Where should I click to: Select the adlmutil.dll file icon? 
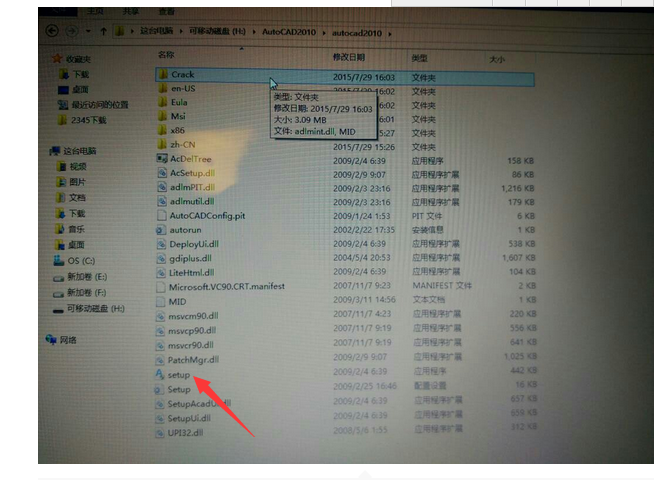pos(162,201)
